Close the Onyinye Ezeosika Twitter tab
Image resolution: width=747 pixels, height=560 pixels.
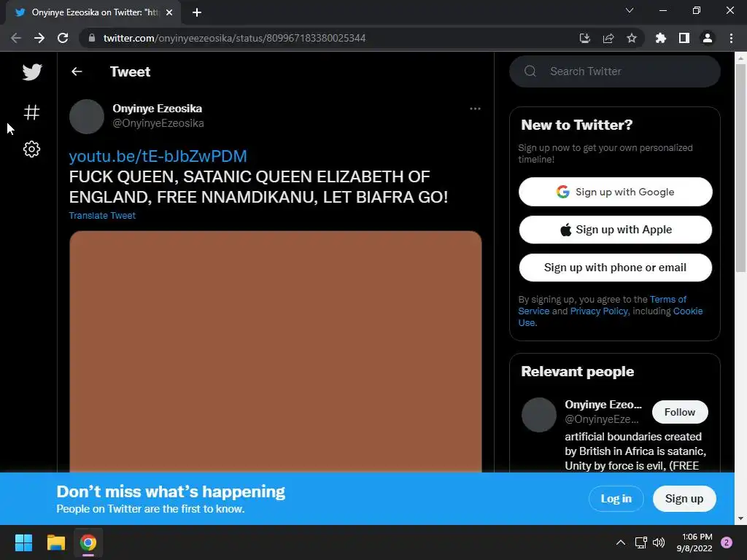[x=169, y=12]
